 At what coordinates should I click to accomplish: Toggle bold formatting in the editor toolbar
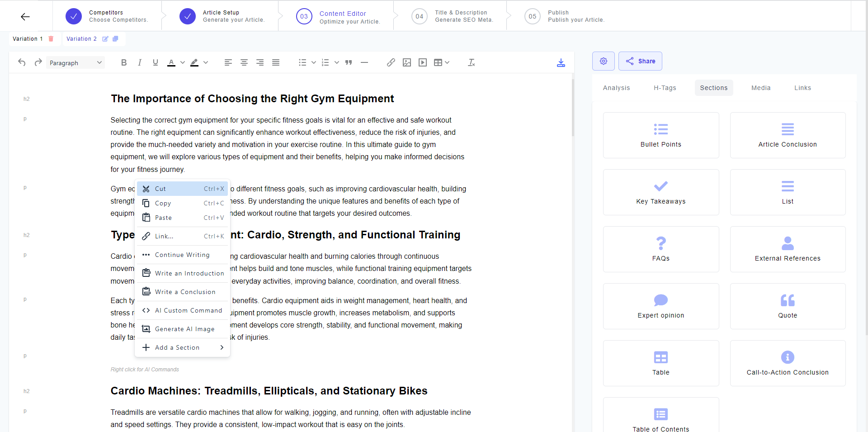coord(124,62)
